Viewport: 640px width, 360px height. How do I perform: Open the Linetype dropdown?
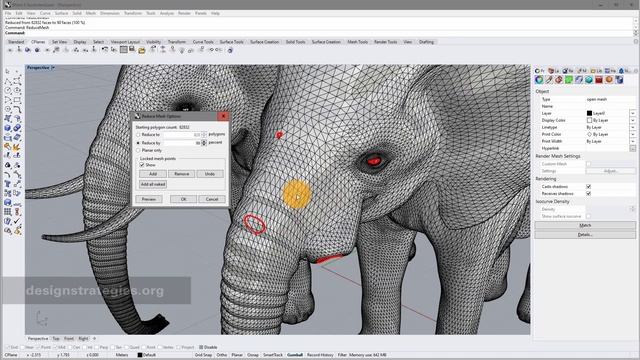tap(633, 127)
